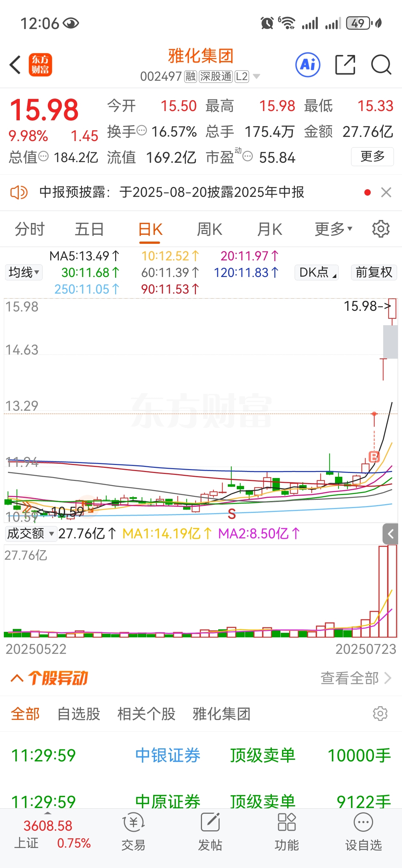This screenshot has width=402, height=868.
Task: Tap 顶级卖单 10000手 entry
Action: [310, 755]
